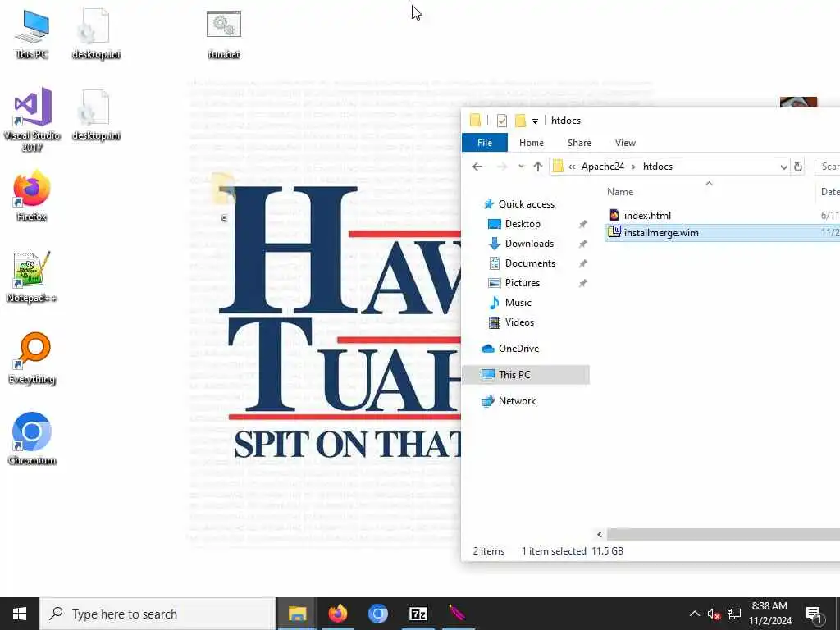Go to Videos in navigation pane
This screenshot has height=630, width=840.
coord(519,322)
